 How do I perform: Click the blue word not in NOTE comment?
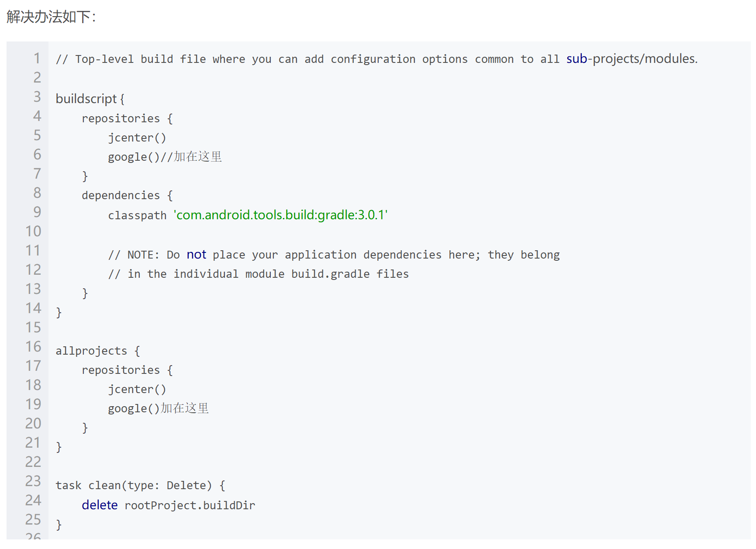pos(196,255)
